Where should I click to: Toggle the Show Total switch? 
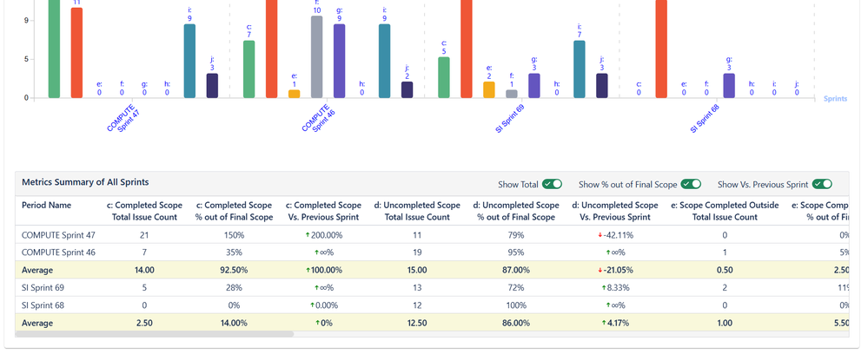tap(552, 184)
